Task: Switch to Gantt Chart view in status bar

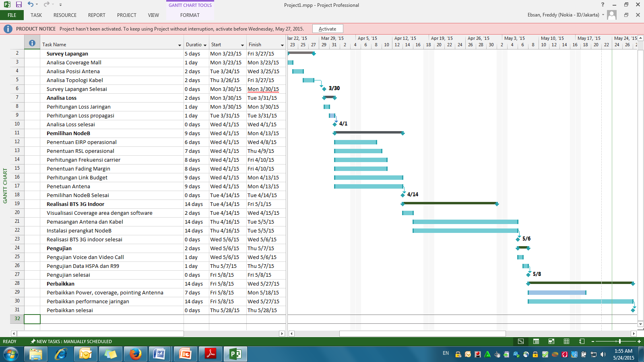Action: click(521, 341)
